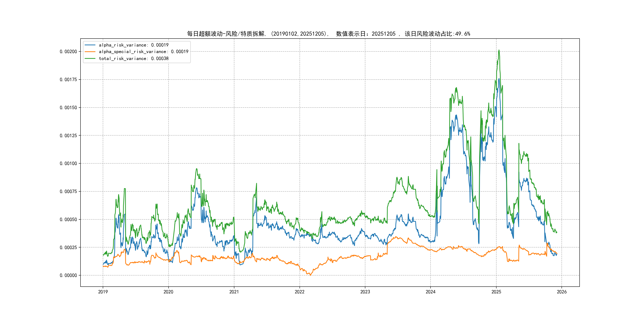
Task: Click the 2019 x-axis tick label
Action: pyautogui.click(x=103, y=292)
